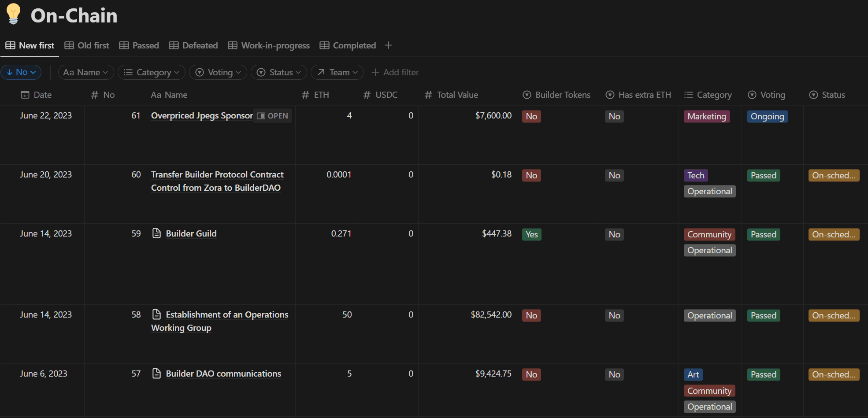This screenshot has width=868, height=418.
Task: Click the June 6, 2023 date cell
Action: pyautogui.click(x=44, y=374)
